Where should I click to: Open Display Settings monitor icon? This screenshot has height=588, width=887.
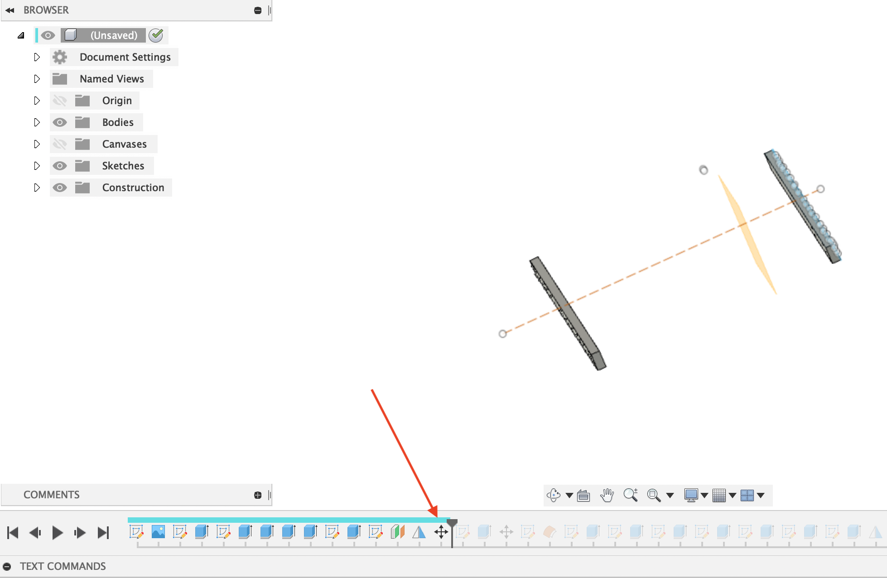point(691,495)
